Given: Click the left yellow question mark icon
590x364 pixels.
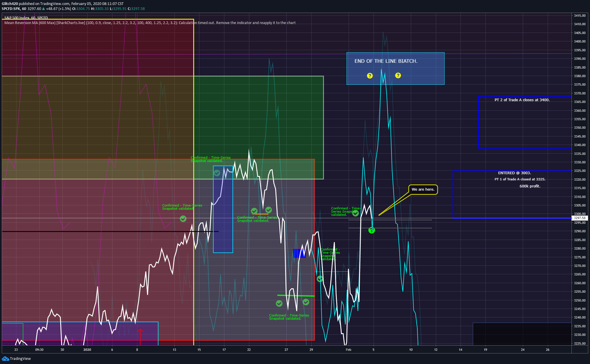Looking at the screenshot, I should point(370,76).
